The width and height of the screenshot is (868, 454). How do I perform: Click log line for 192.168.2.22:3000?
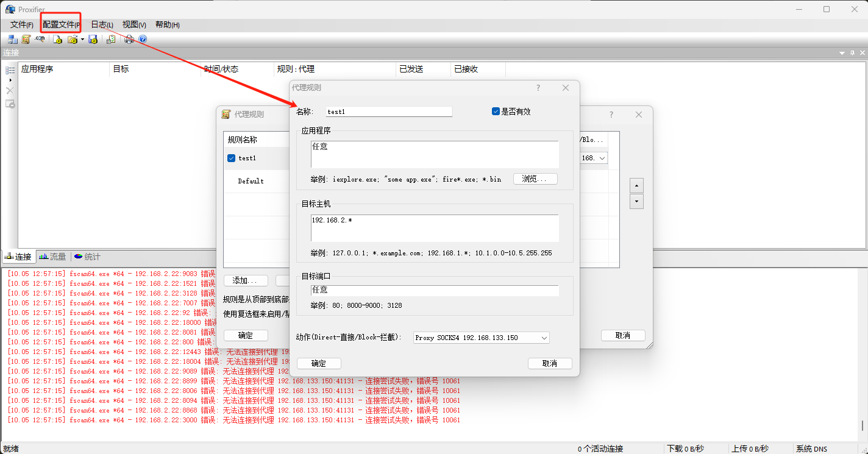(x=233, y=420)
